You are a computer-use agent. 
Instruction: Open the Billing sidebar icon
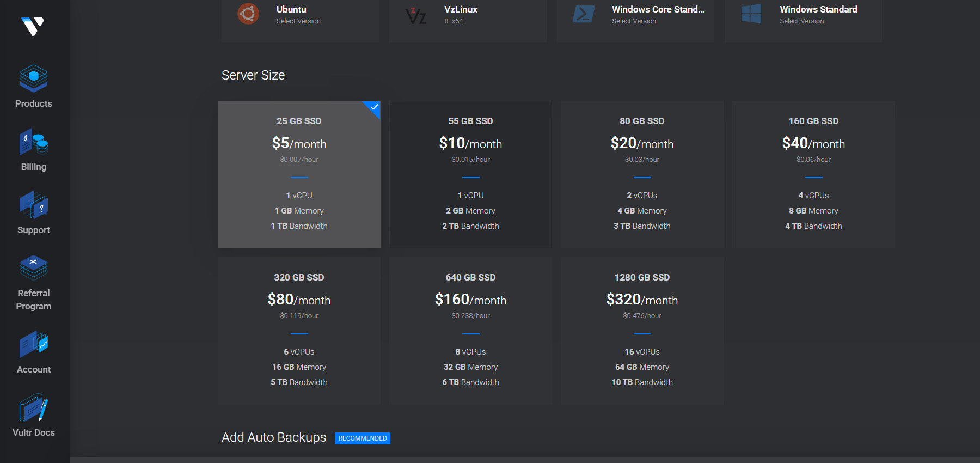point(34,142)
